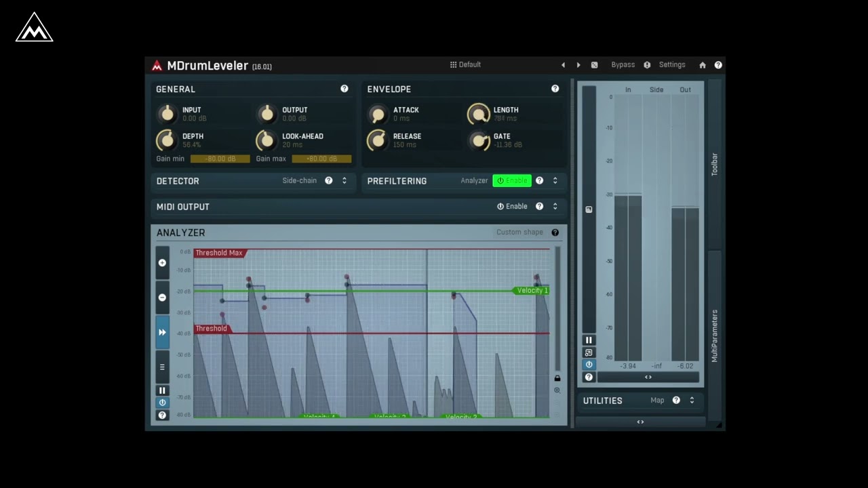Open the MultiParameters side tab

pos(715,335)
